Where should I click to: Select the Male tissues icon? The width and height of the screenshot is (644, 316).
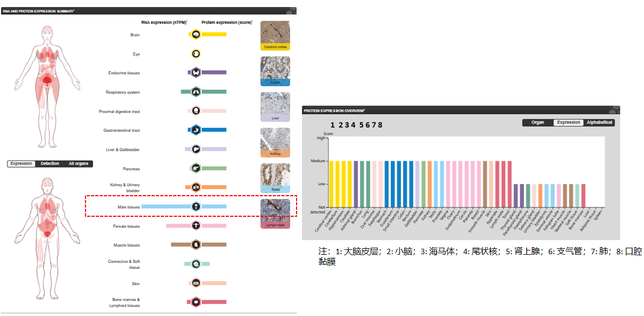196,207
